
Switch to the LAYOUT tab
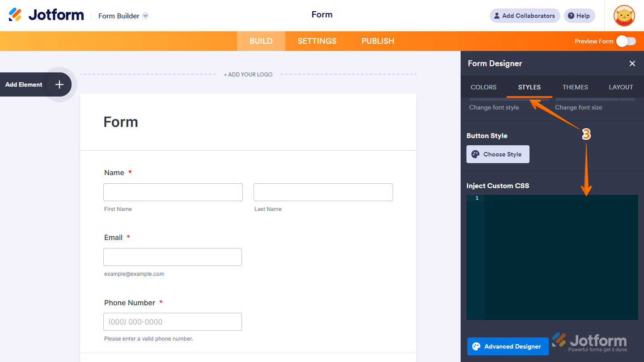[621, 87]
